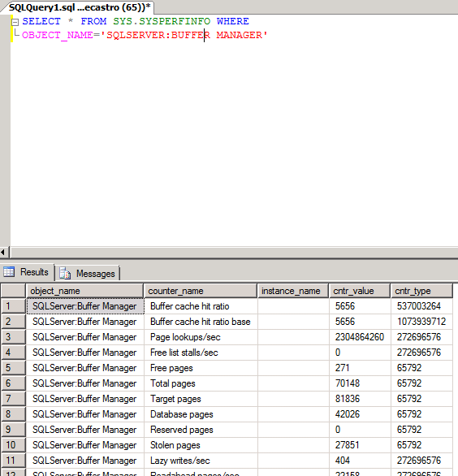Click the cntr_value '271' cell
This screenshot has width=458, height=476.
pos(360,368)
